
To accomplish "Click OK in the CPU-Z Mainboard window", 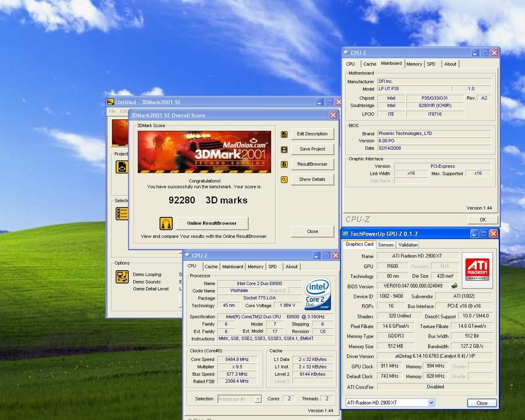I will (x=482, y=219).
